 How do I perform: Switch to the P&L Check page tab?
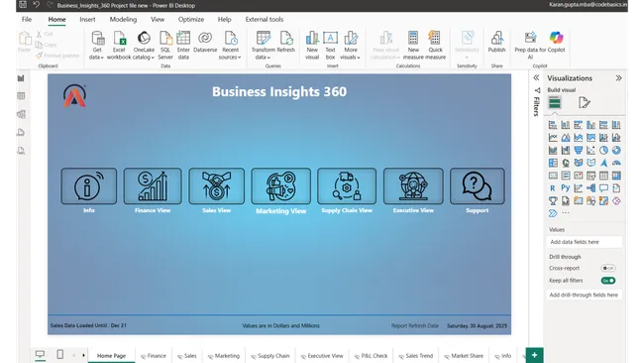[x=371, y=356]
